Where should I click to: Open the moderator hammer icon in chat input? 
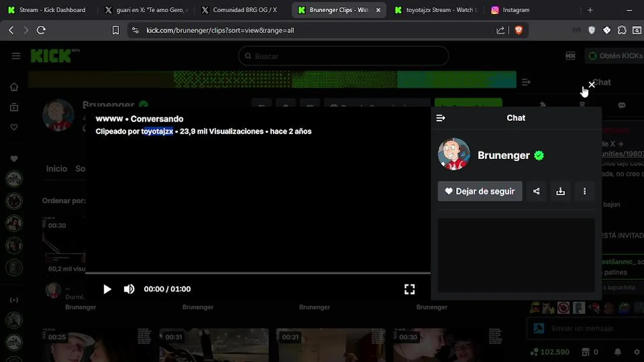tap(539, 328)
